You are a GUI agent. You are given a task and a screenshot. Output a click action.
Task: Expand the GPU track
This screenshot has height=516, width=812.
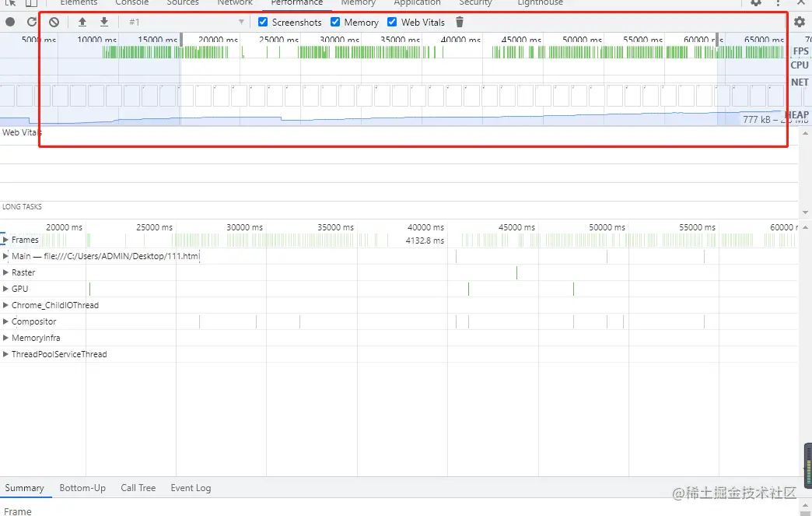coord(5,289)
